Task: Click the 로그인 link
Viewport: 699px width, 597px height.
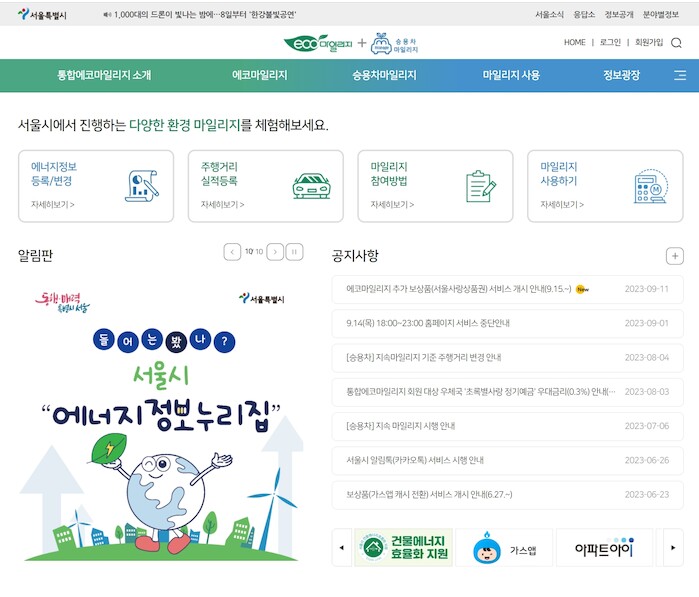Action: pyautogui.click(x=610, y=43)
